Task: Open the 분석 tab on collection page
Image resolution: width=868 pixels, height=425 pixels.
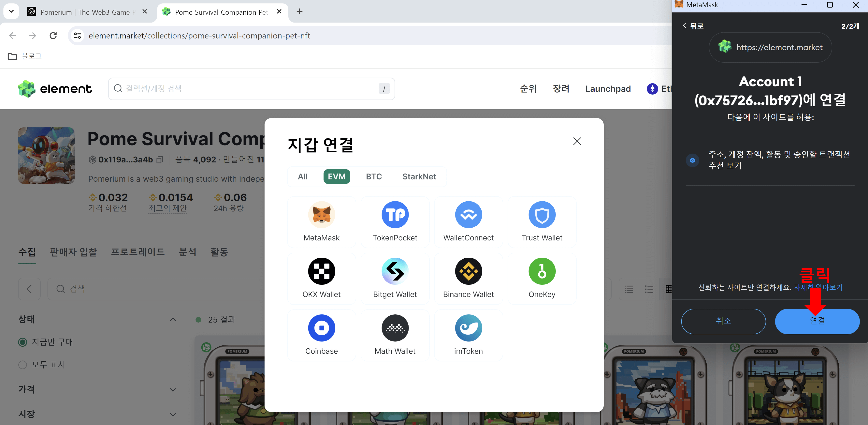Action: [188, 252]
